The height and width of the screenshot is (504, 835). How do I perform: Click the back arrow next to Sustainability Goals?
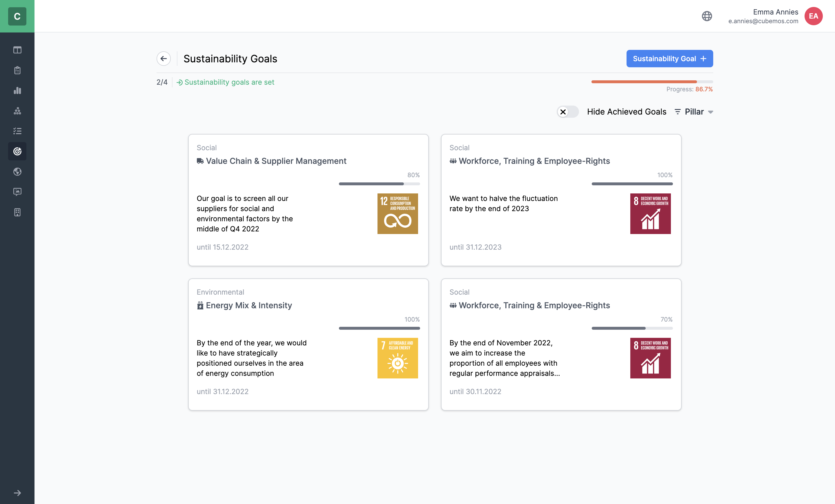coord(164,58)
